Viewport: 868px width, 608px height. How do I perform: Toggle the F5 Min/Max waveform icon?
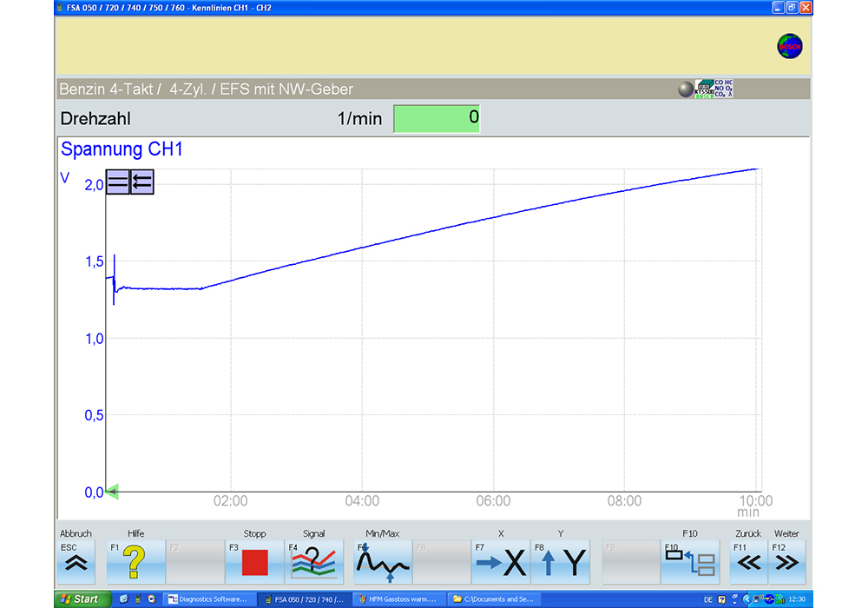pyautogui.click(x=383, y=563)
